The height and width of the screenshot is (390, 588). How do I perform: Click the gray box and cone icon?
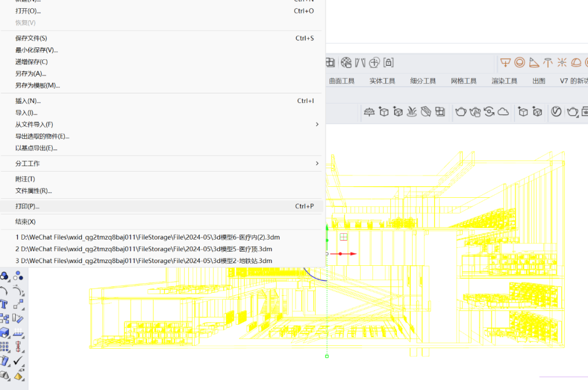[4, 375]
